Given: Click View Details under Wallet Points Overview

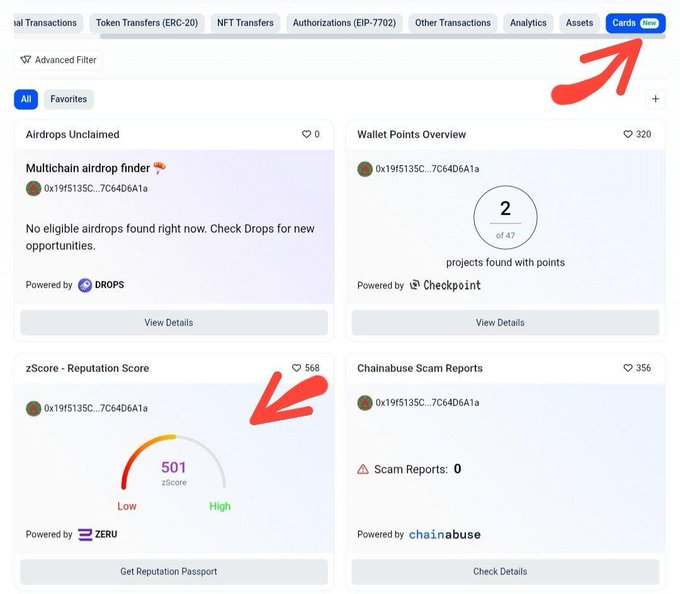Looking at the screenshot, I should tap(505, 323).
